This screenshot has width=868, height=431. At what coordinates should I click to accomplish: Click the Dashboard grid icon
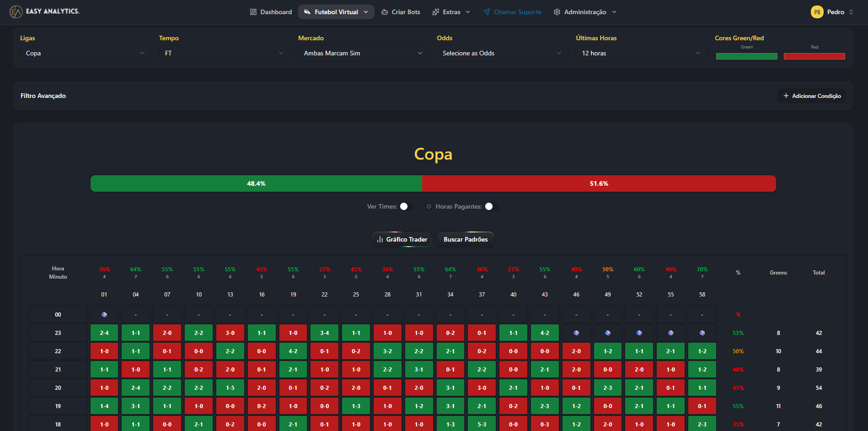tap(253, 12)
